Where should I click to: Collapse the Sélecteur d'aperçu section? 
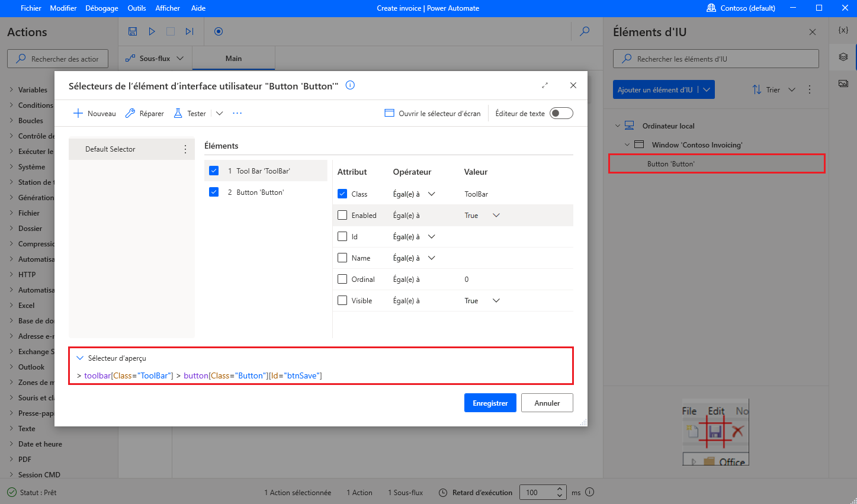[x=80, y=358]
